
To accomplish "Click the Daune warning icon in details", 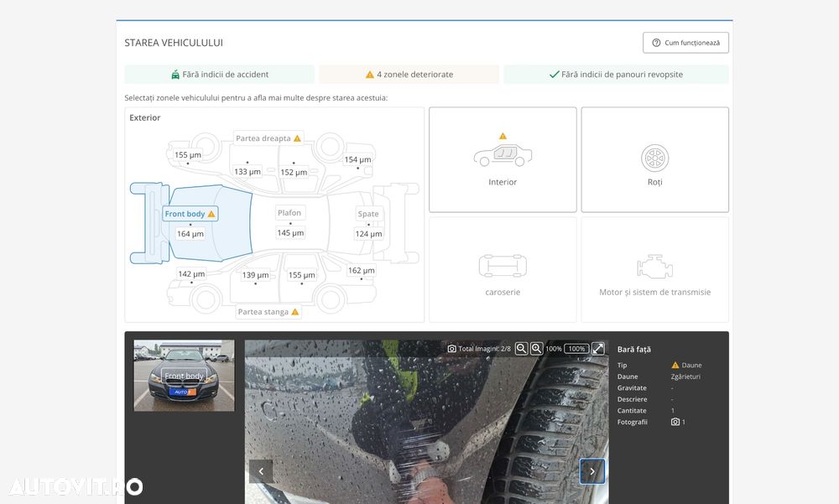I will 675,366.
